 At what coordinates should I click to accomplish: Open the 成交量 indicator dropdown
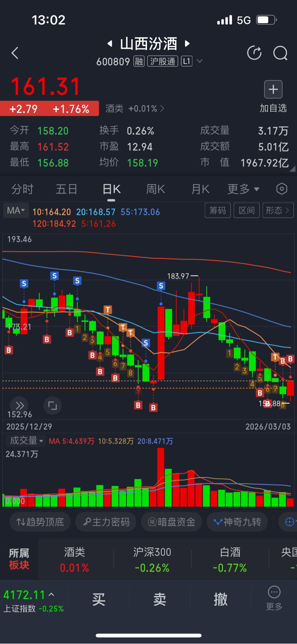(26, 441)
